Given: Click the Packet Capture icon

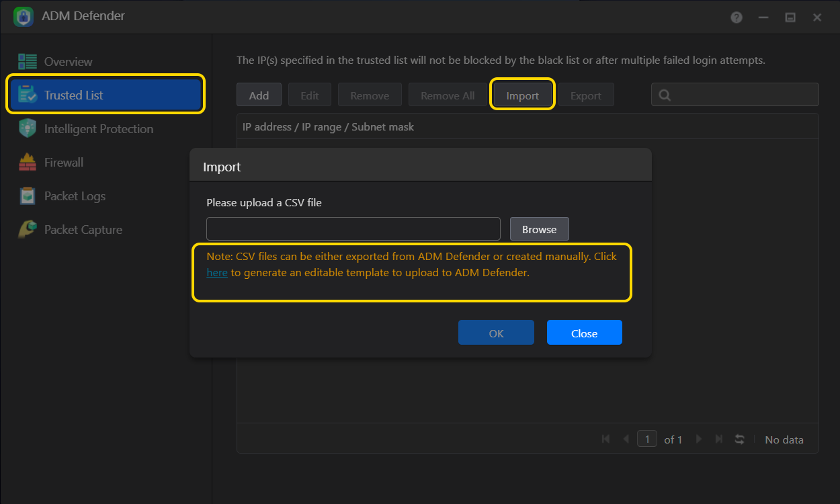Looking at the screenshot, I should 28,229.
